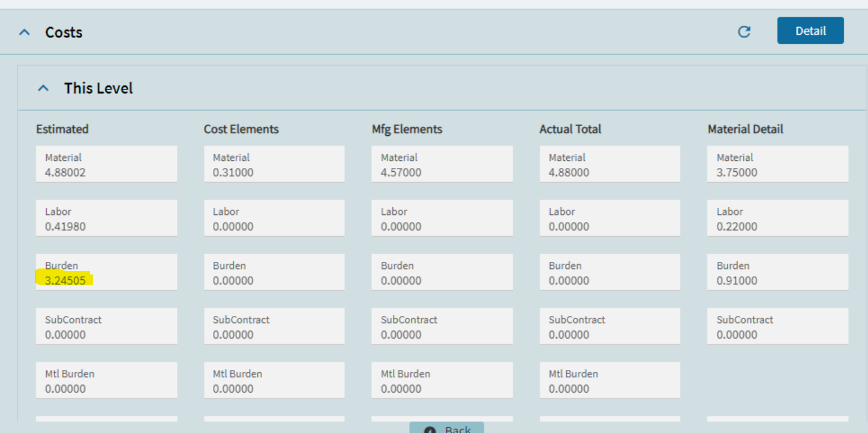
Task: Select the Mfg Elements Burden field
Action: tap(442, 272)
